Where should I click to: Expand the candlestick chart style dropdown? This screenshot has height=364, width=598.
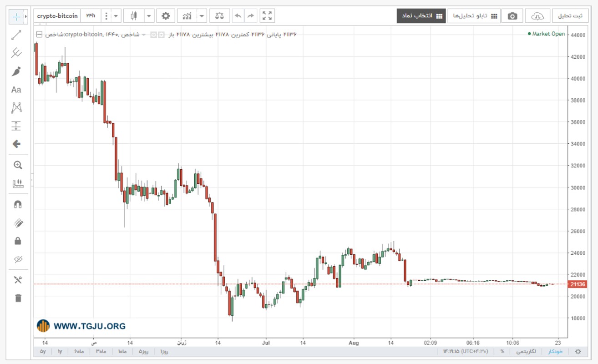pos(149,16)
